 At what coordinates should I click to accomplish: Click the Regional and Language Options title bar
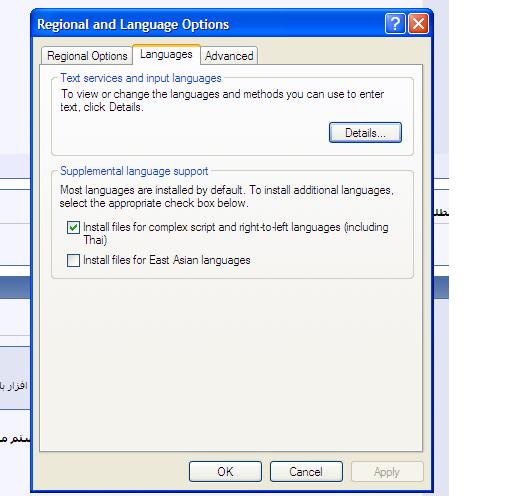[207, 24]
